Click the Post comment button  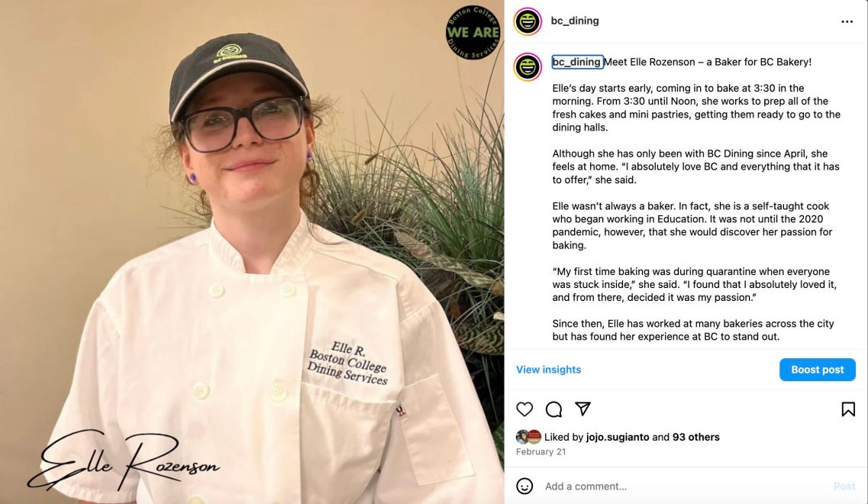(844, 486)
